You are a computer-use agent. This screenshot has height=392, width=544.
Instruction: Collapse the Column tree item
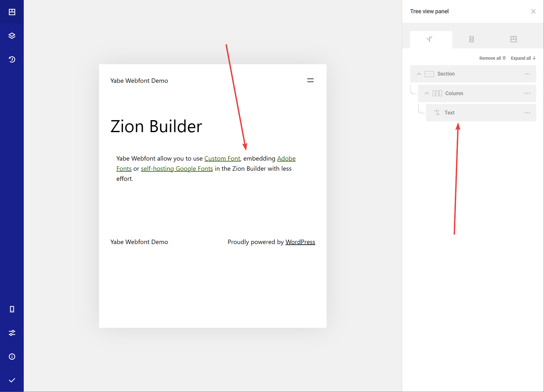427,93
